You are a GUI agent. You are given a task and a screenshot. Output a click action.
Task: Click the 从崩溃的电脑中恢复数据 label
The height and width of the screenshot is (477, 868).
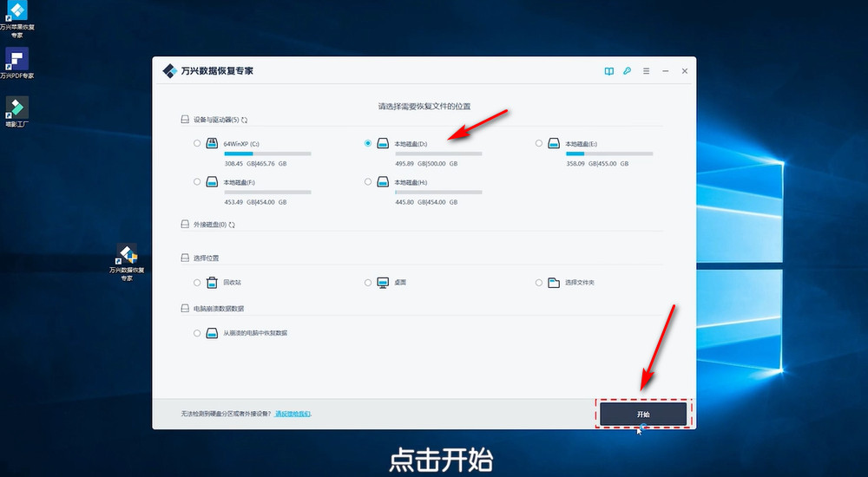tap(255, 333)
